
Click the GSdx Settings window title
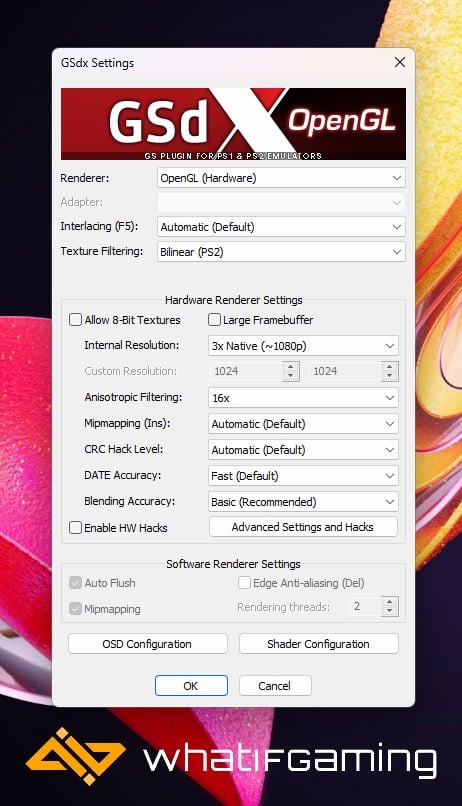(x=97, y=63)
